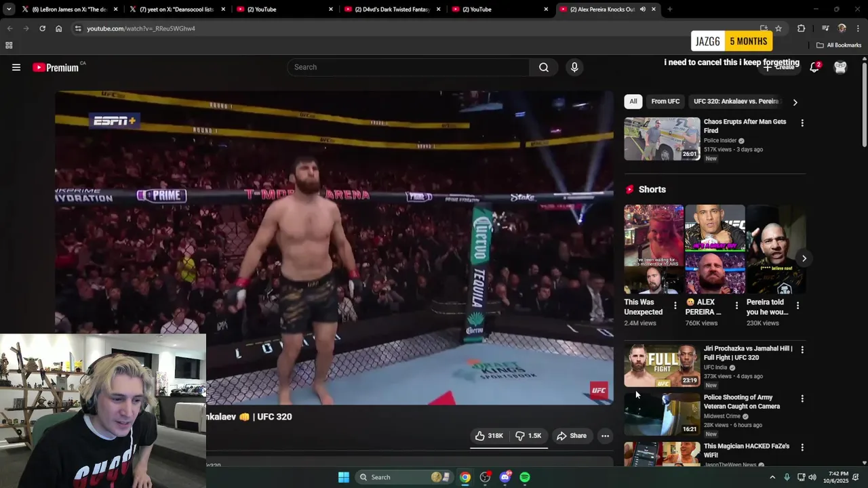868x488 pixels.
Task: Click the youtube.com address bar URL
Action: (141, 28)
